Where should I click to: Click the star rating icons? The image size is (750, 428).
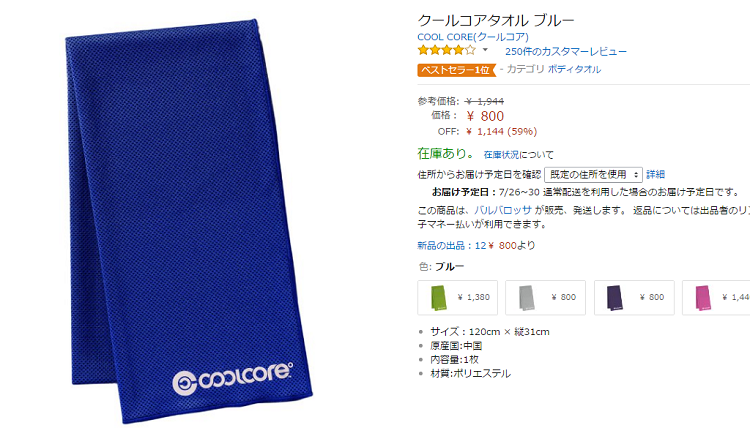[446, 50]
